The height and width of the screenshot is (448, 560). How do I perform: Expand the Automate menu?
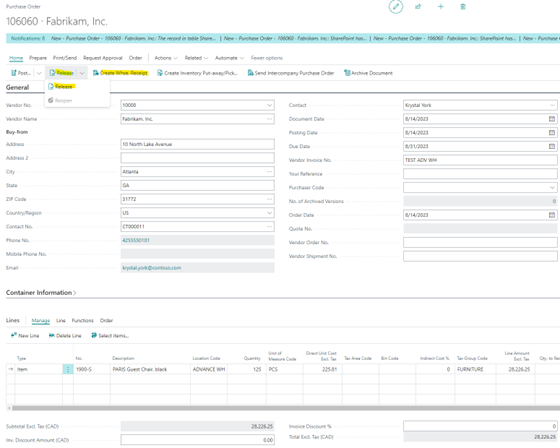click(x=229, y=58)
